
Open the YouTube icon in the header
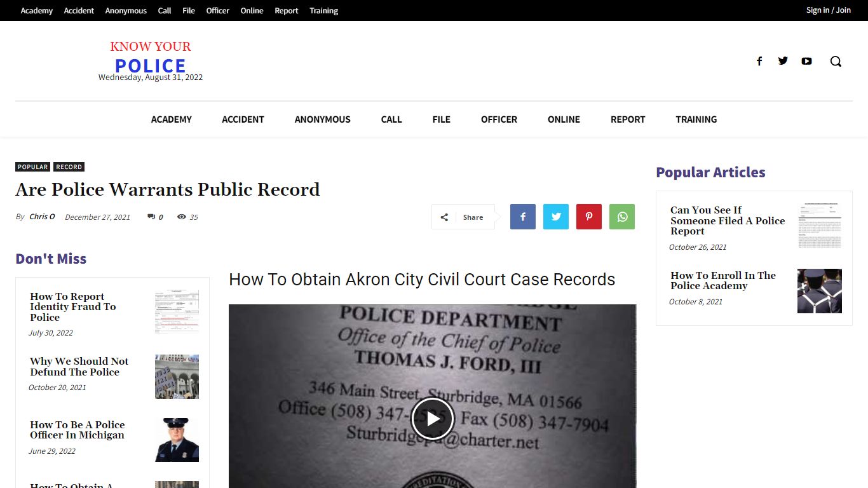coord(806,61)
